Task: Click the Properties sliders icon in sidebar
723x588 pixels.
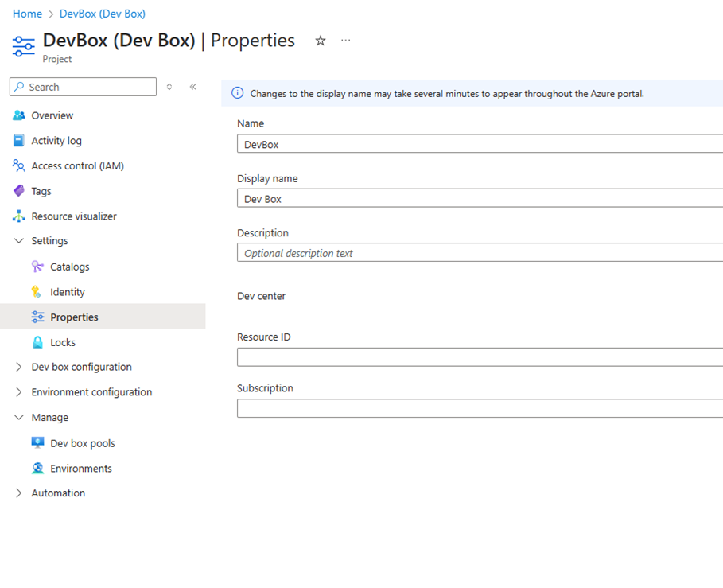Action: pyautogui.click(x=38, y=317)
